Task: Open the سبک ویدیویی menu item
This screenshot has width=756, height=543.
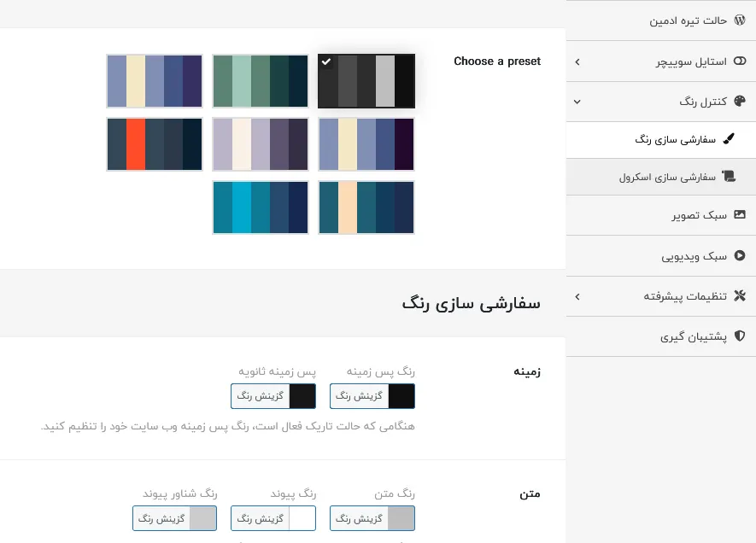Action: click(x=661, y=256)
